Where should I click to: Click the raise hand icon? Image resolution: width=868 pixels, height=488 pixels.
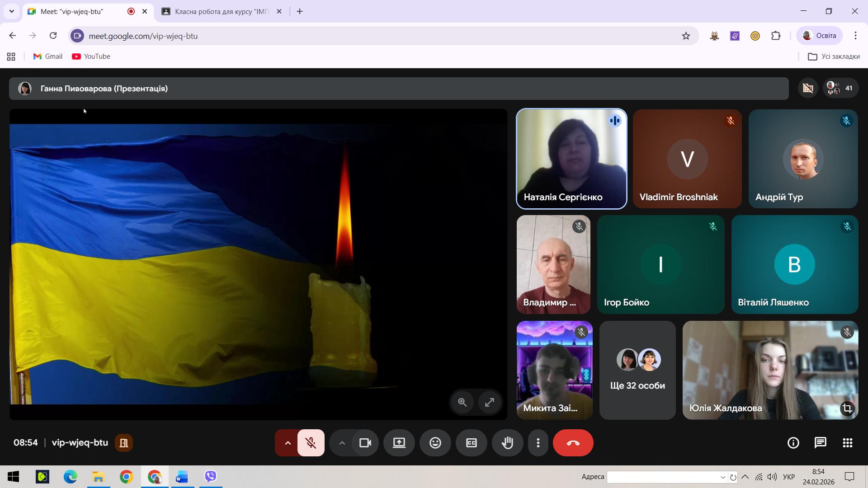tap(507, 443)
